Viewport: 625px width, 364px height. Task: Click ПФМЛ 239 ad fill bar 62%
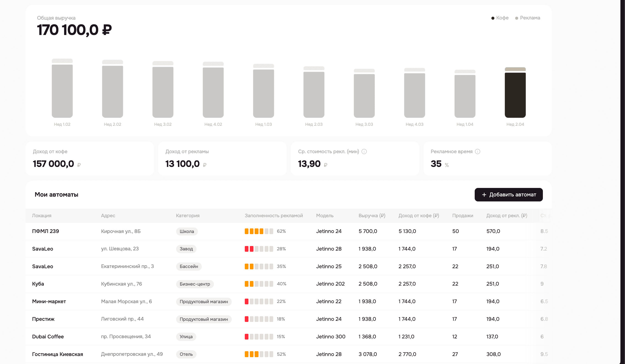pos(259,231)
